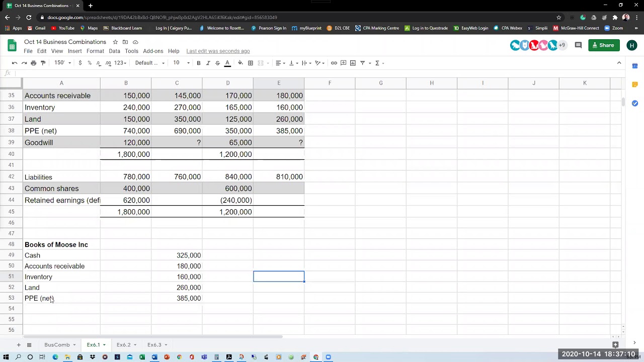
Task: Add a new sheet
Action: point(19,345)
